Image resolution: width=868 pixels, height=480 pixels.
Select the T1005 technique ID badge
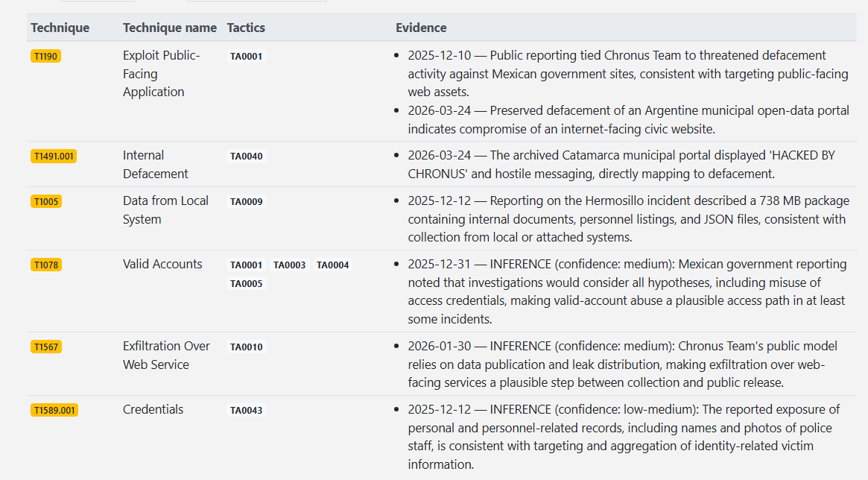click(x=46, y=202)
